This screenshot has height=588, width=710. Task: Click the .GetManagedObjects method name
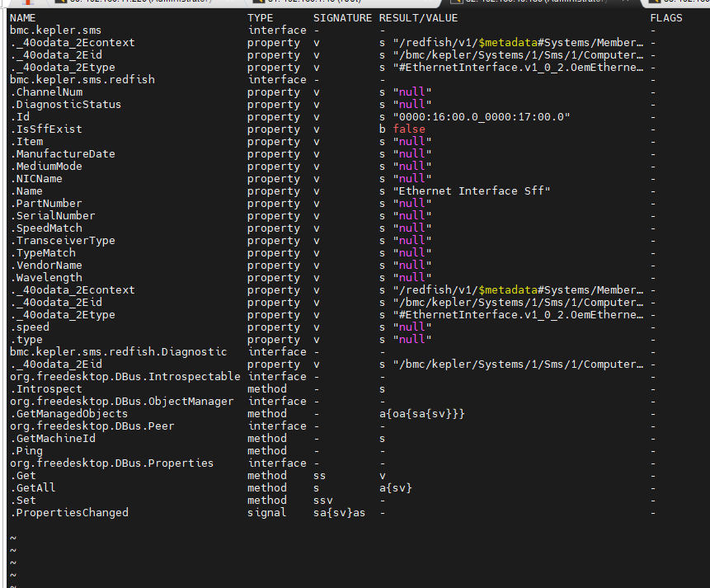(x=68, y=414)
